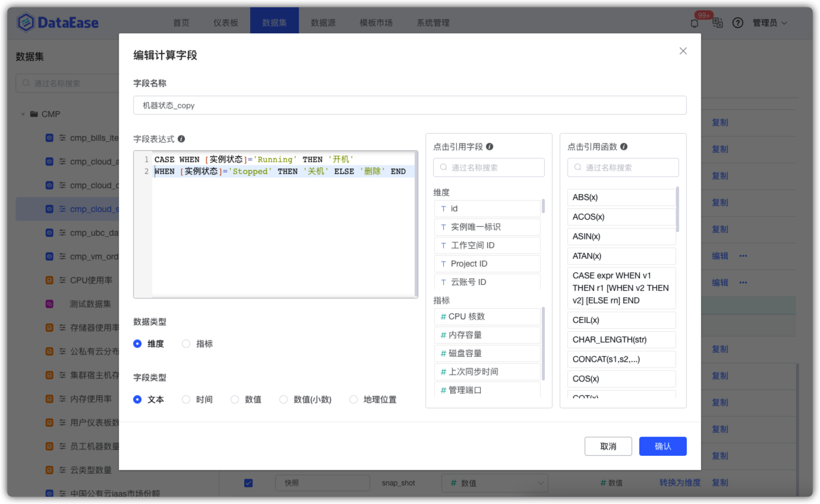
Task: Click dataset icon of CPU使用率
Action: [50, 280]
